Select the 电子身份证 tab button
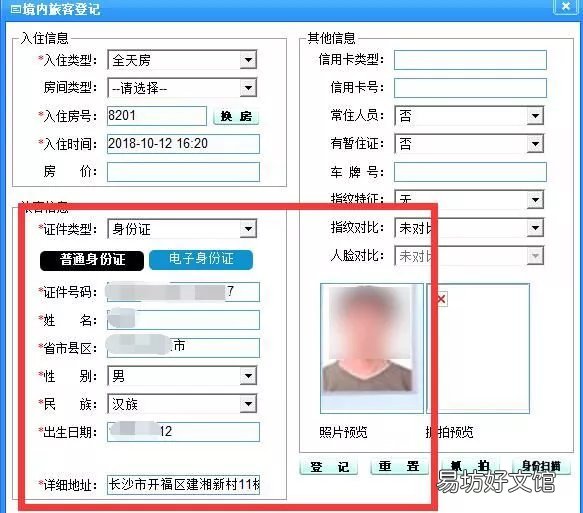Viewport: 583px width, 513px height. (201, 259)
